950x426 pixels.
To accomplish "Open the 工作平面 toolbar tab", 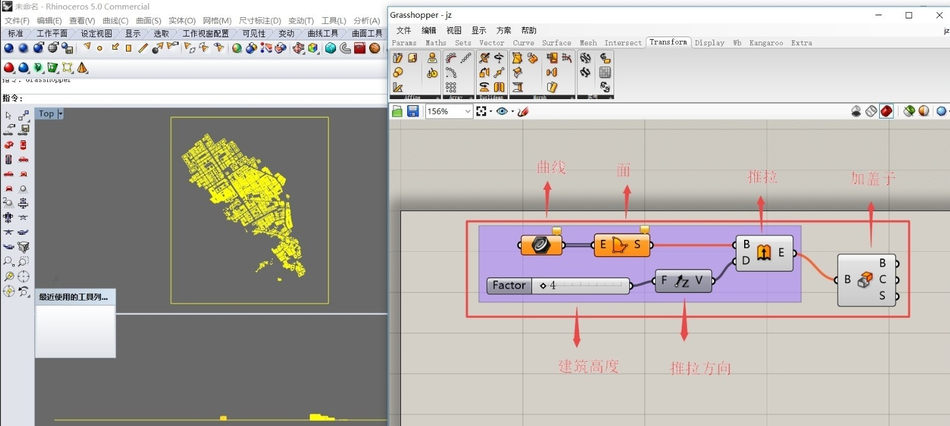I will [51, 33].
